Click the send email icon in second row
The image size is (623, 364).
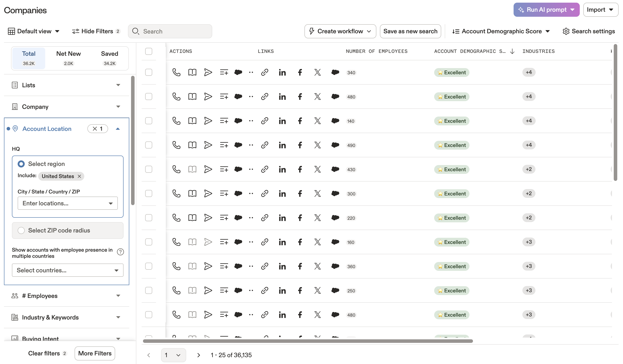208,97
